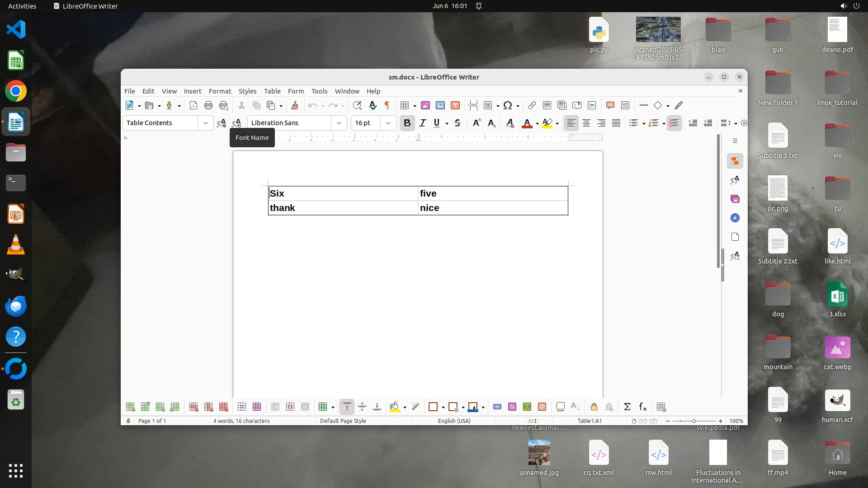Toggle Italic formatting button
The height and width of the screenshot is (488, 868).
point(422,123)
